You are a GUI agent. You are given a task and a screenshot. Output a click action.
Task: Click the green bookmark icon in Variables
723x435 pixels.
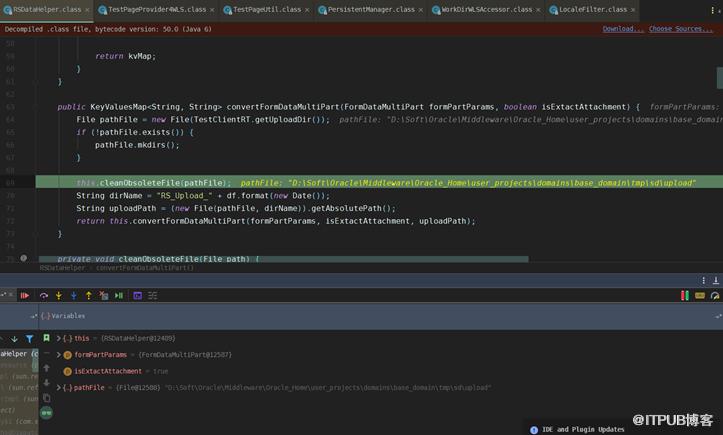pos(47,338)
